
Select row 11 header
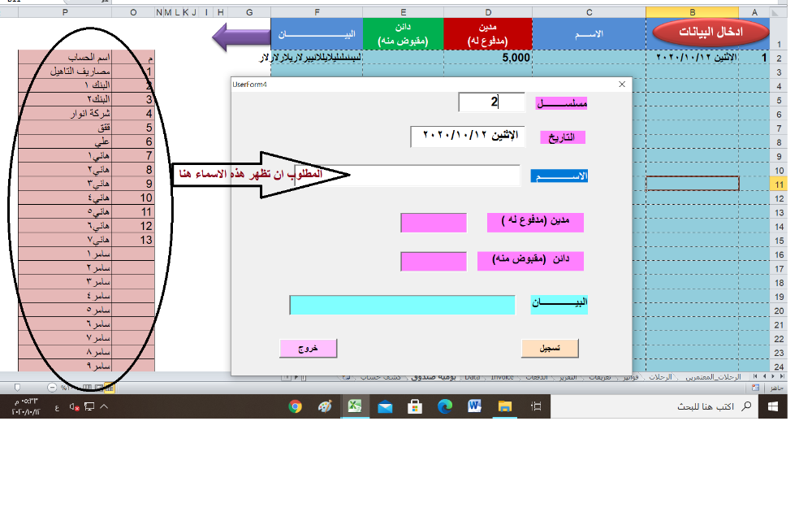pyautogui.click(x=779, y=185)
